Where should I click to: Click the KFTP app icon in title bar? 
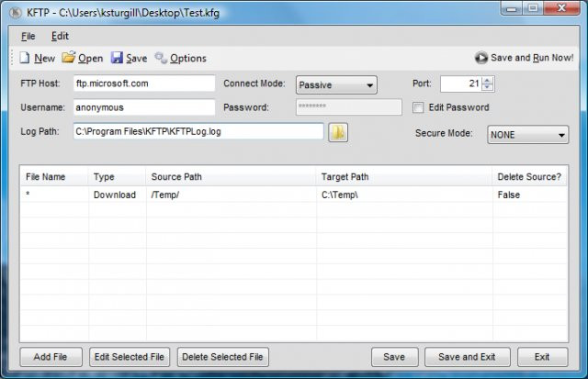[x=16, y=13]
